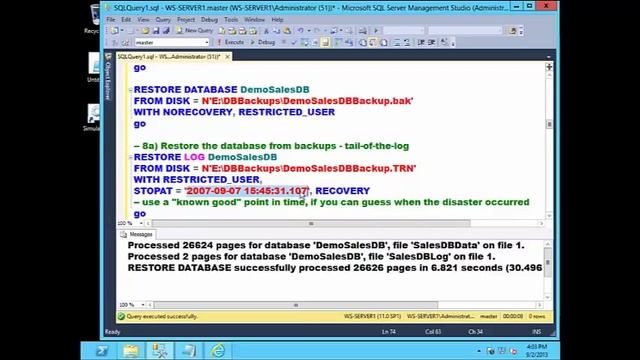Open the View menu
This screenshot has width=640, height=360.
(143, 19)
